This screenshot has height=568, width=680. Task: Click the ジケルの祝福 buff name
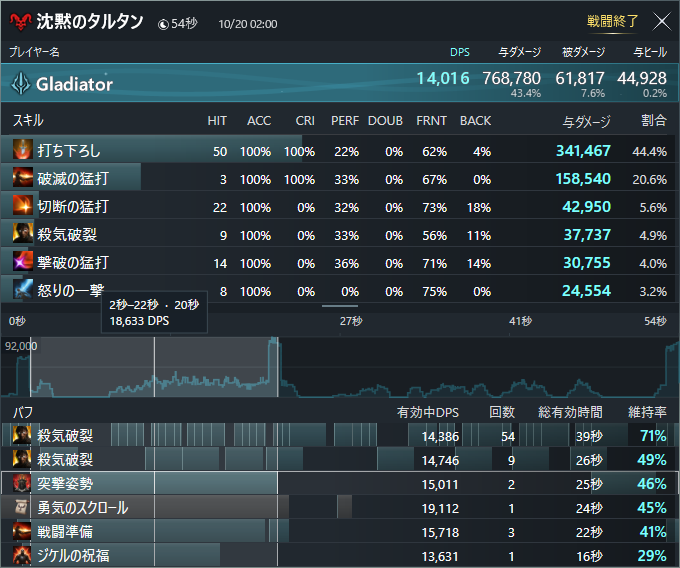point(73,555)
